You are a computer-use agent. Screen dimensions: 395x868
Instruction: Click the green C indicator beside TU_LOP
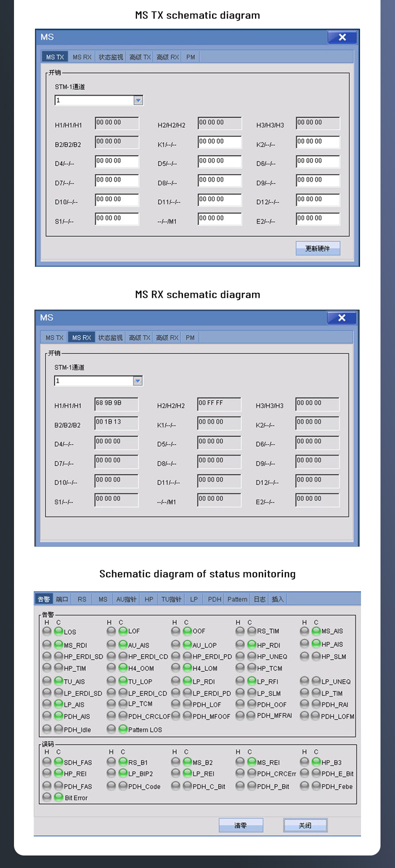[x=123, y=681]
